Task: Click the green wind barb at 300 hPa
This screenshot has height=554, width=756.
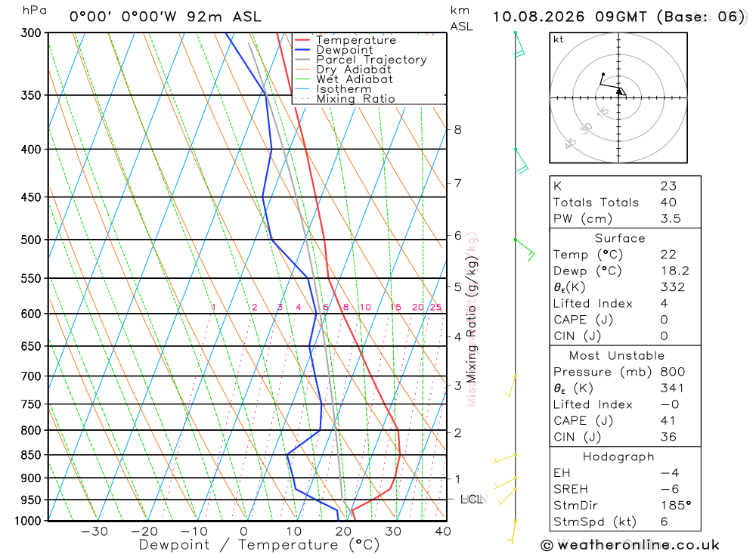Action: [519, 45]
